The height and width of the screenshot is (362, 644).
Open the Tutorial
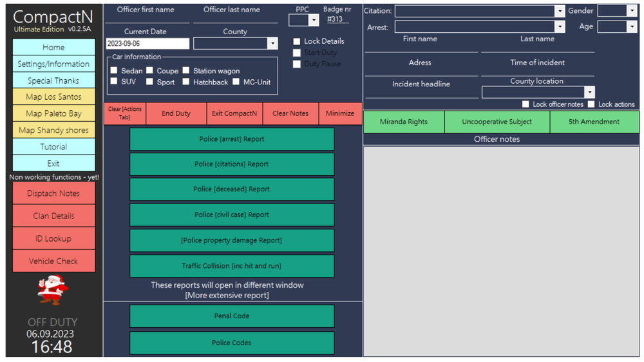(54, 147)
